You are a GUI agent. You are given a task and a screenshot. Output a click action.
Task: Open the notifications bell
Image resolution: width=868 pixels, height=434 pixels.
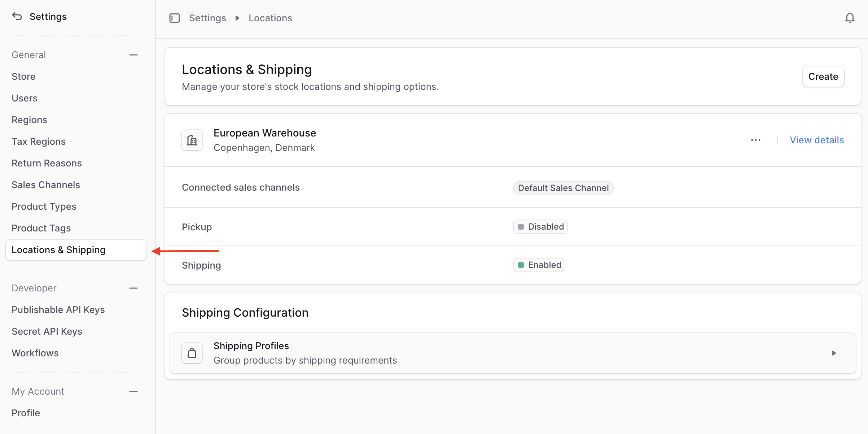[x=850, y=18]
